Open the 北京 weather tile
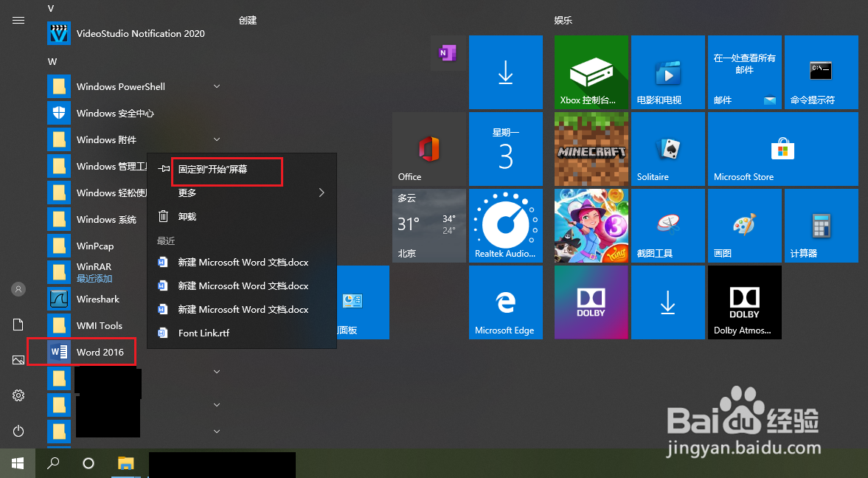 click(429, 226)
